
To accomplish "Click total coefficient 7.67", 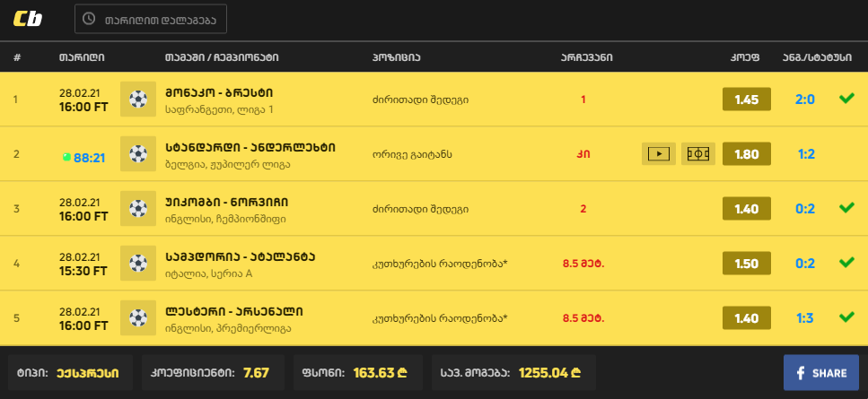I will click(257, 373).
